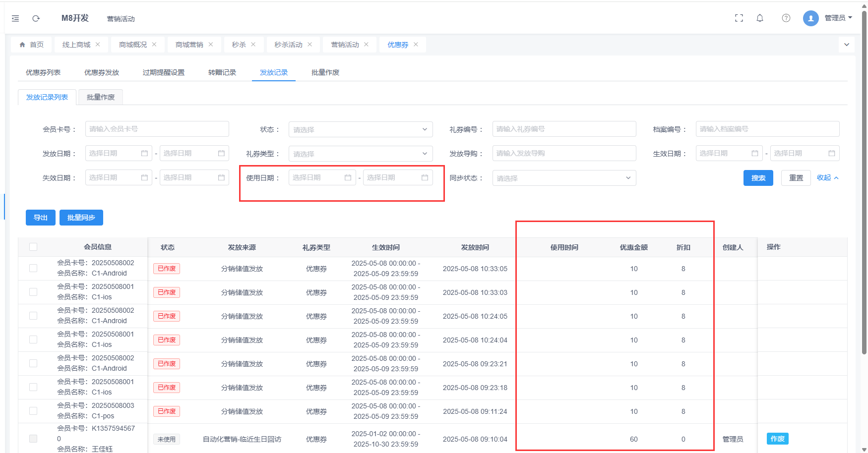Check row 20250508003 issued at 09:11:24
Image resolution: width=868 pixels, height=453 pixels.
pyautogui.click(x=33, y=411)
